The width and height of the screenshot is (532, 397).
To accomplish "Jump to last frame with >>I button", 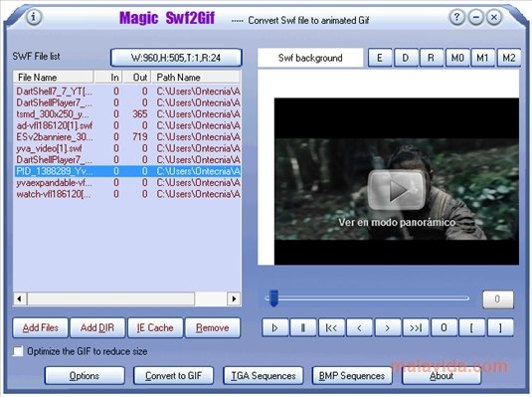I will click(x=416, y=327).
